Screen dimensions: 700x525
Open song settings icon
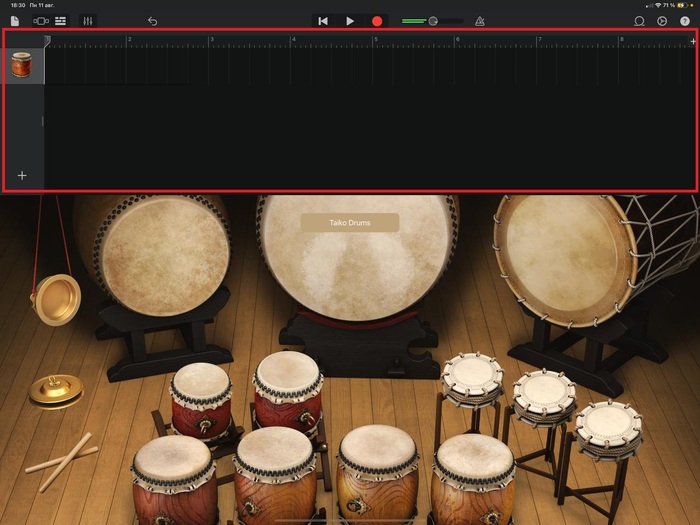coord(662,21)
